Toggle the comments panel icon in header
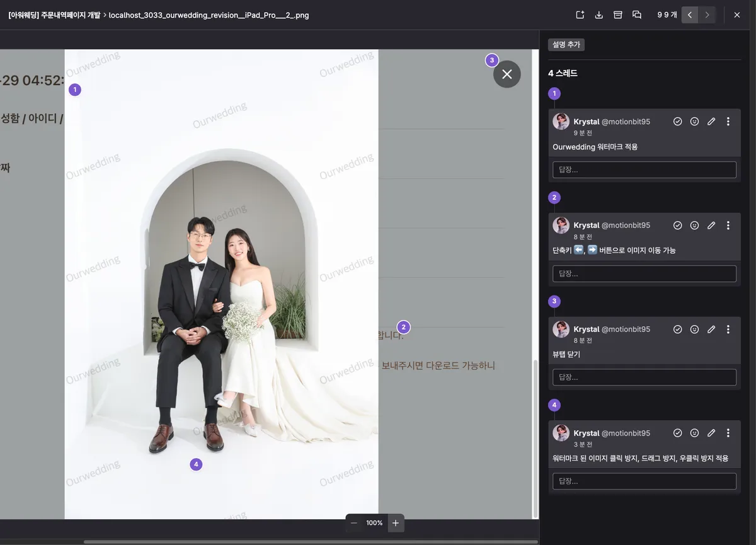 [637, 14]
